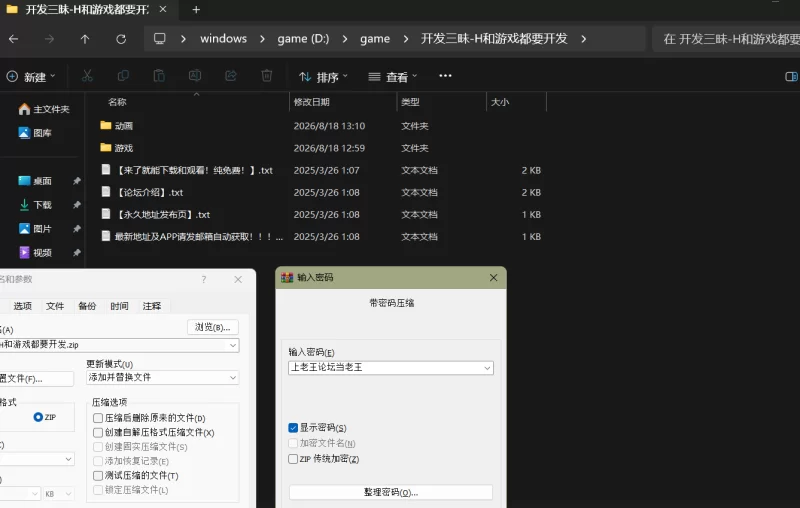Screen dimensions: 800x508
Task: Open the 新建 dropdown menu
Action: point(31,77)
